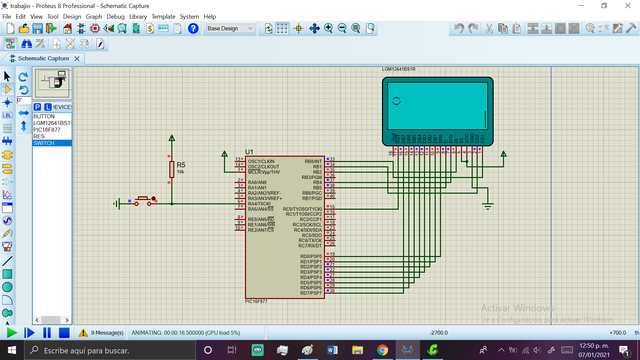The height and width of the screenshot is (360, 640).
Task: Open the Schematic Capture toolbar icon
Action: point(81,29)
